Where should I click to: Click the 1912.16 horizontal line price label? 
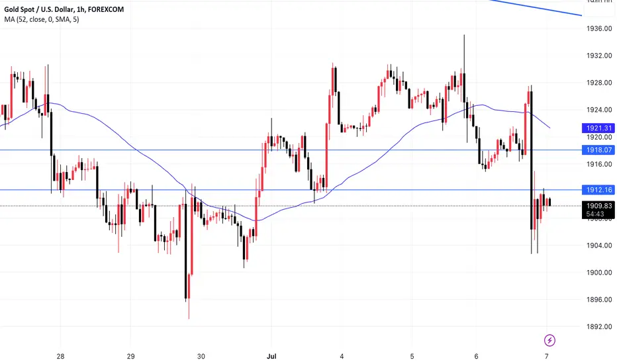click(598, 190)
